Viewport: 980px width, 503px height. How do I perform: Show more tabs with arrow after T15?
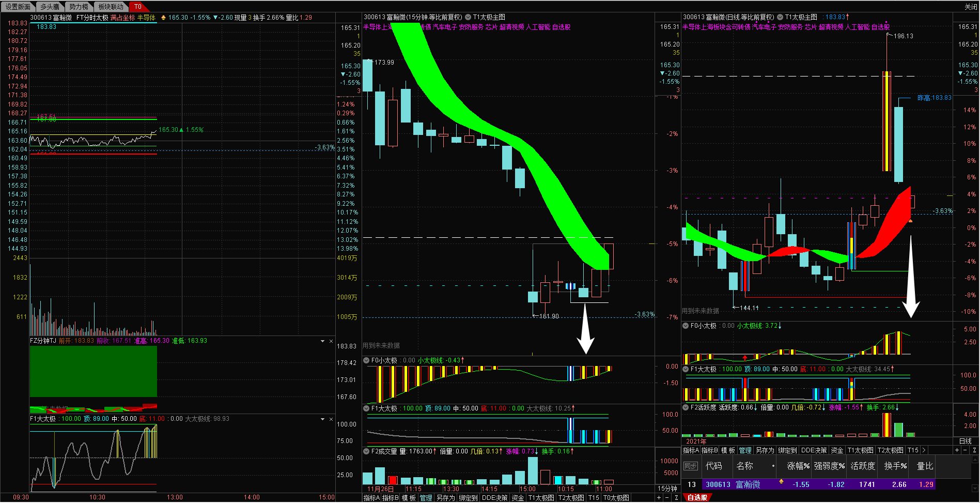click(x=924, y=450)
